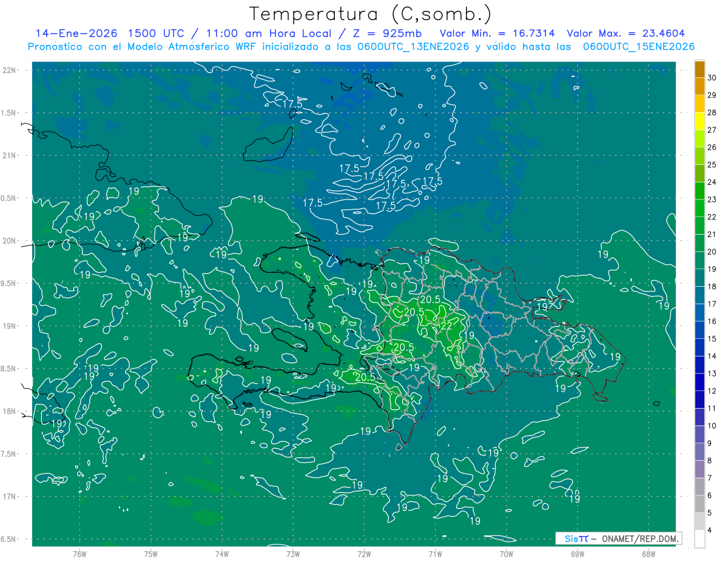Screen dimensions: 728x562
Task: Pick the white swatch below 4
Action: (x=699, y=538)
